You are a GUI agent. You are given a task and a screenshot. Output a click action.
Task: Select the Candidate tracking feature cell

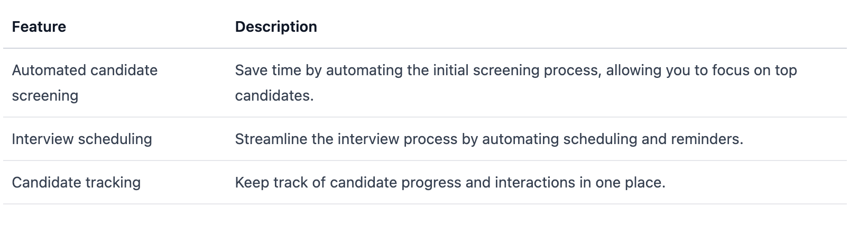[x=76, y=182]
